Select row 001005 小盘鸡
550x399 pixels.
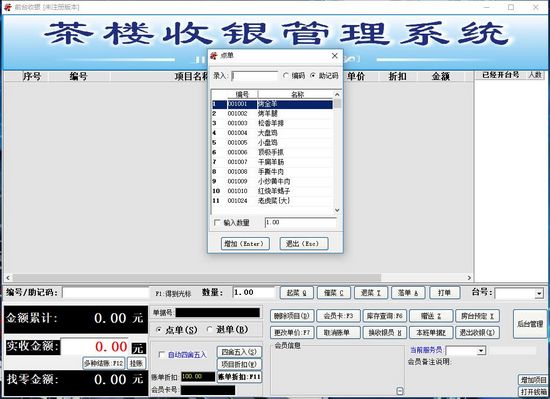tap(272, 143)
